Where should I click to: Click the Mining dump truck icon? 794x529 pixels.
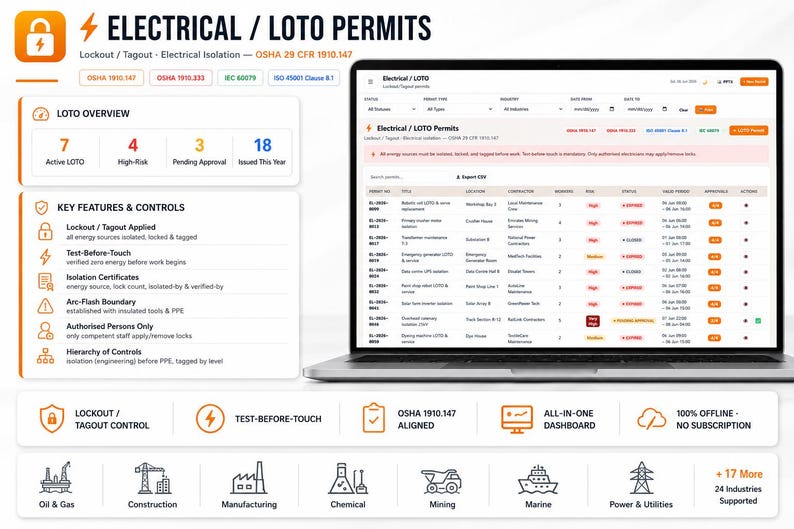(442, 481)
